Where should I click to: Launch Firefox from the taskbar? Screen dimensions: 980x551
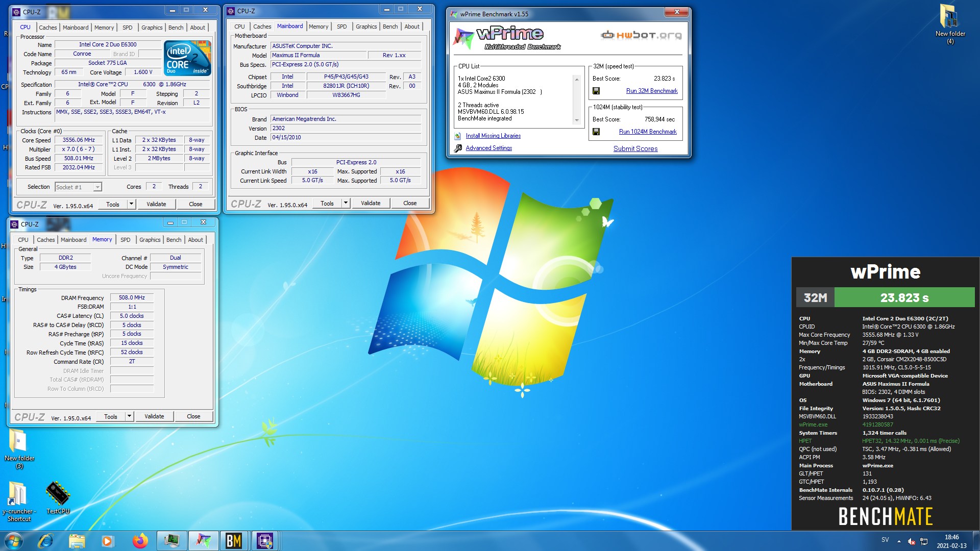(x=140, y=541)
